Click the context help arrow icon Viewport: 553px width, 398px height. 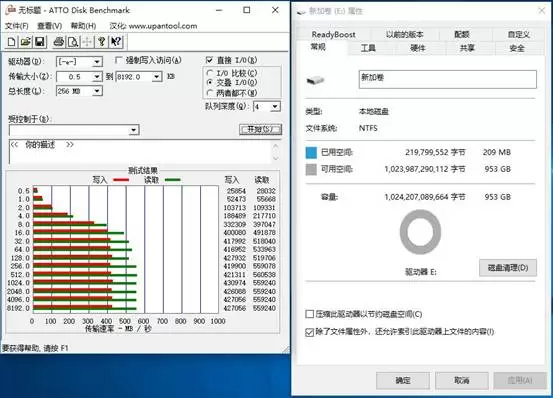pos(116,42)
